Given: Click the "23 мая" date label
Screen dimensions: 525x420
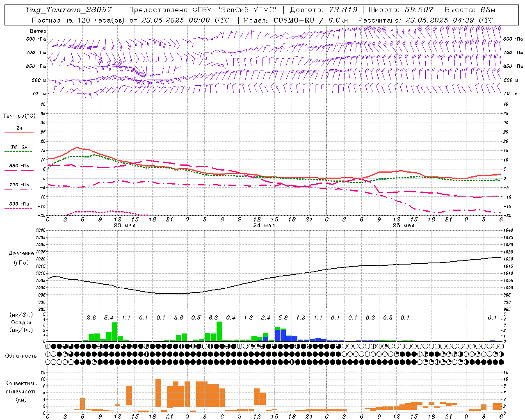Looking at the screenshot, I should tap(124, 226).
